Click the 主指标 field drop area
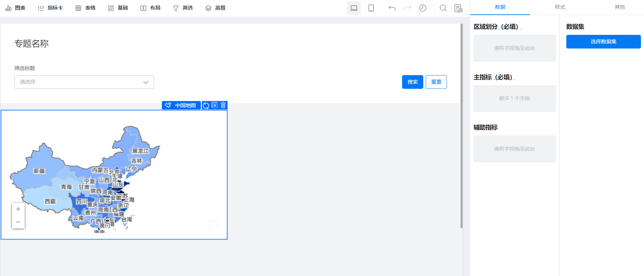The width and height of the screenshot is (644, 276). 515,98
